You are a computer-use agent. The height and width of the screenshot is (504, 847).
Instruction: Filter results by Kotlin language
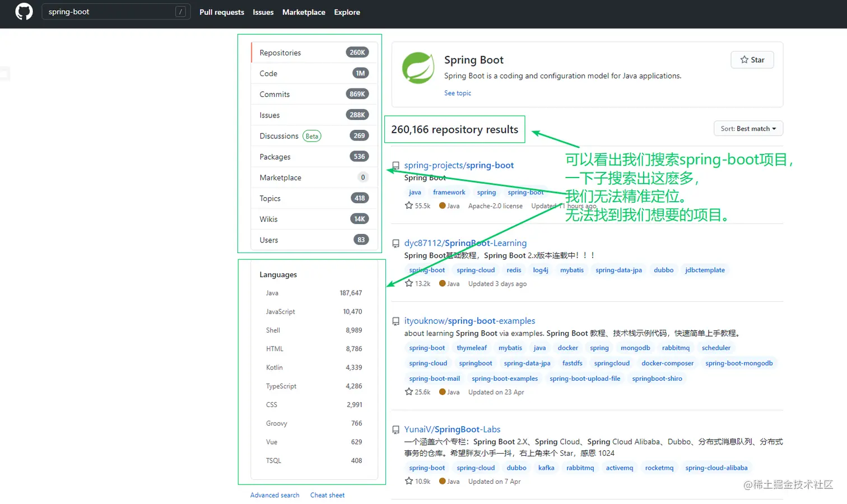coord(314,367)
